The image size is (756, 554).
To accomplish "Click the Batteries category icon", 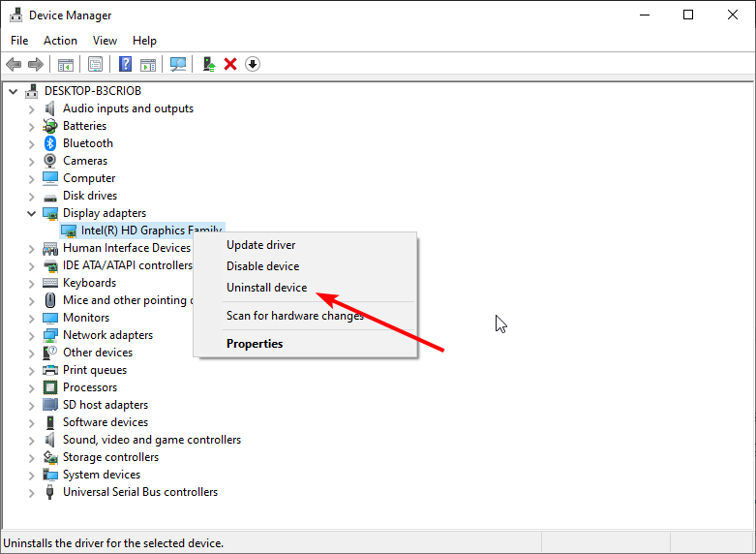I will pos(50,126).
